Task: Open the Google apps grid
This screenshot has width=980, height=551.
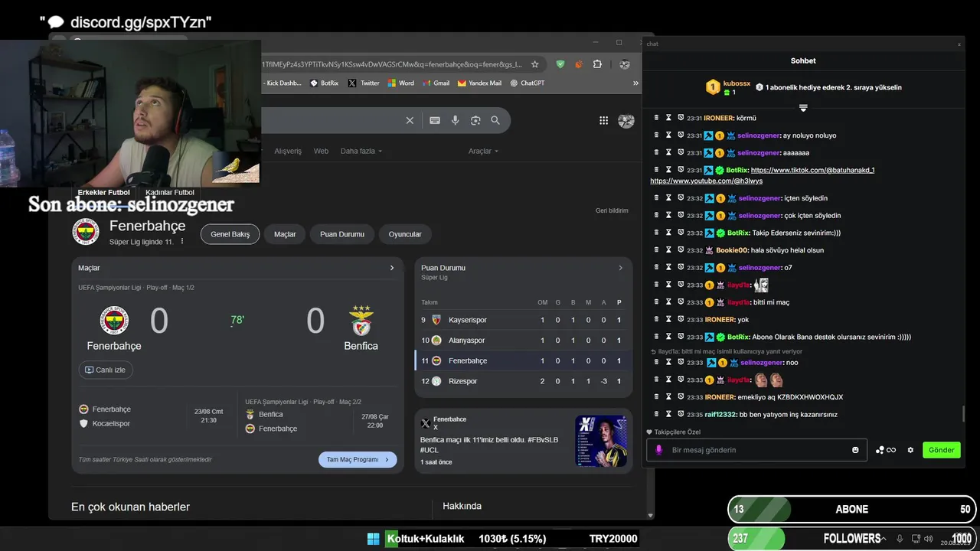Action: coord(603,120)
